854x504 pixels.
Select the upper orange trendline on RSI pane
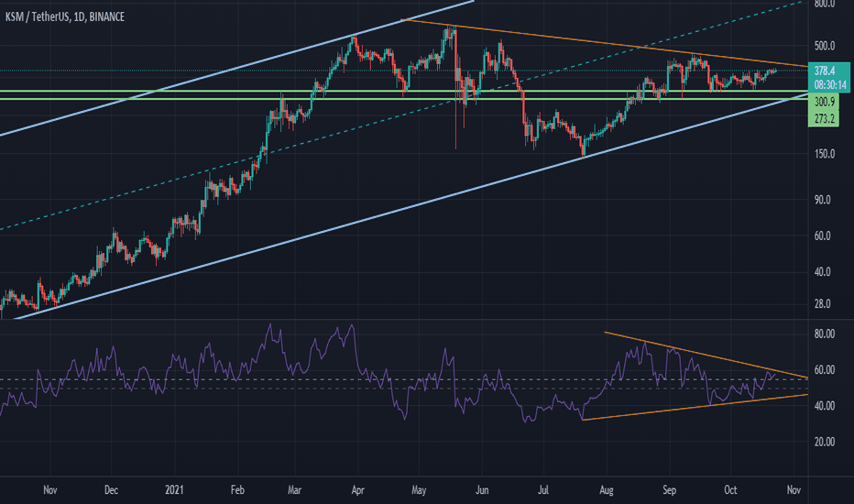[708, 356]
